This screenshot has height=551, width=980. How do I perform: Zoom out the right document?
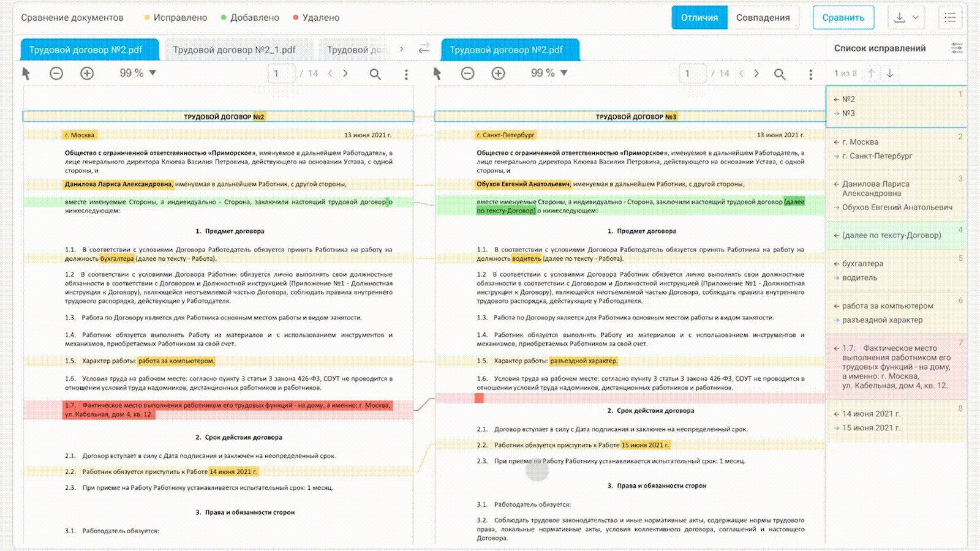click(x=467, y=73)
